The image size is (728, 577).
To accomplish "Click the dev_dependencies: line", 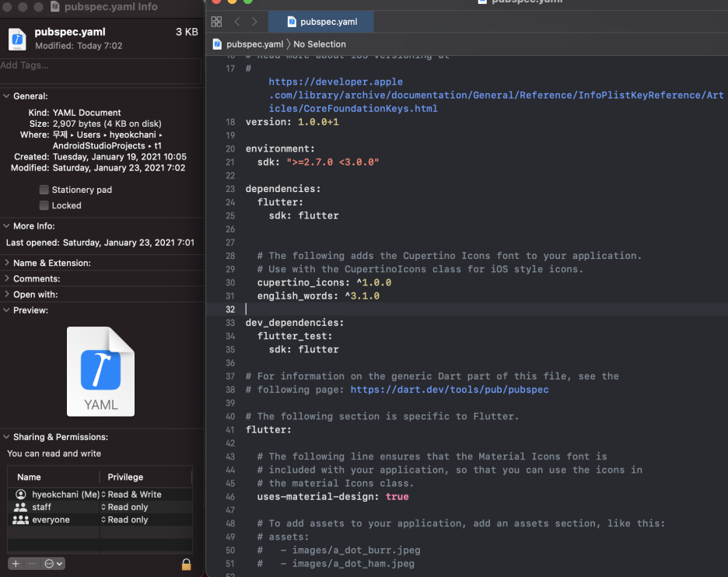I will 295,323.
